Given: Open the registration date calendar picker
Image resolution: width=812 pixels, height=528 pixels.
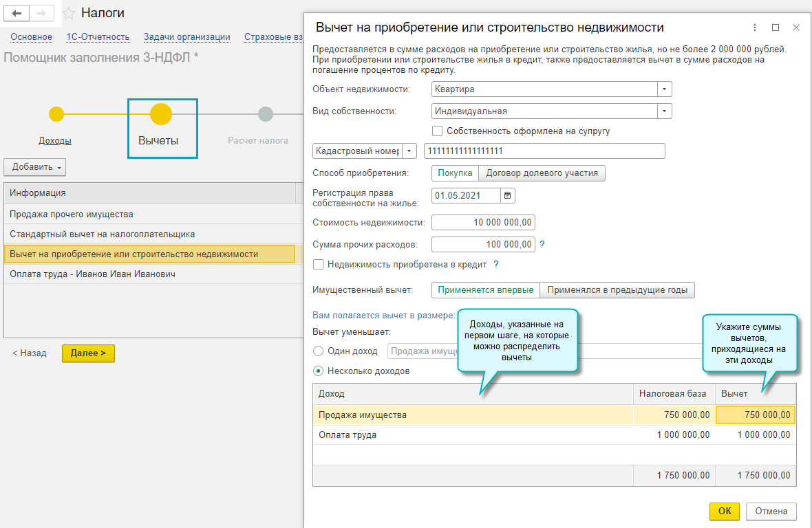Looking at the screenshot, I should tap(508, 196).
